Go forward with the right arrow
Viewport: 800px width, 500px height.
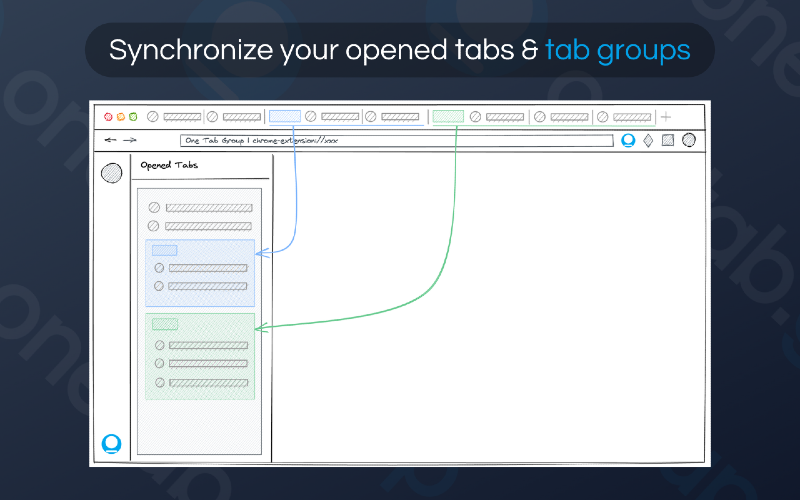click(x=130, y=140)
